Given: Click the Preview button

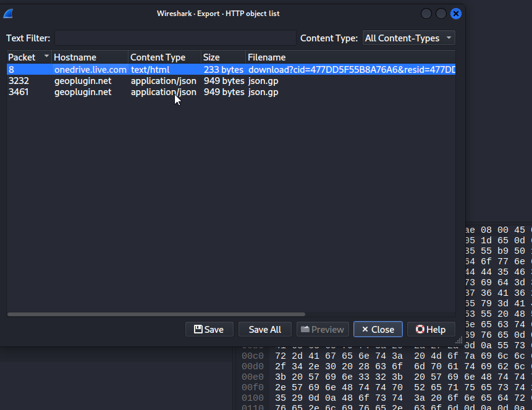Looking at the screenshot, I should click(323, 329).
